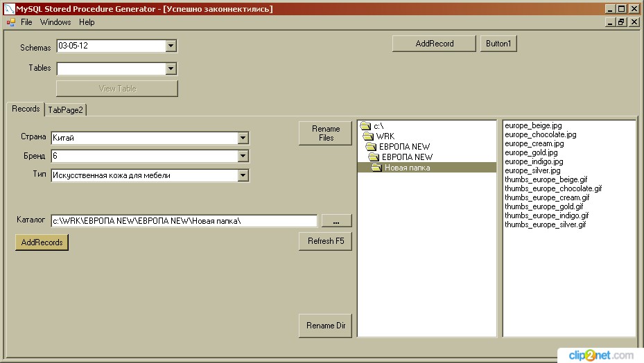Click the Rename Dir button
Viewport: 644px width, 363px height.
point(325,326)
